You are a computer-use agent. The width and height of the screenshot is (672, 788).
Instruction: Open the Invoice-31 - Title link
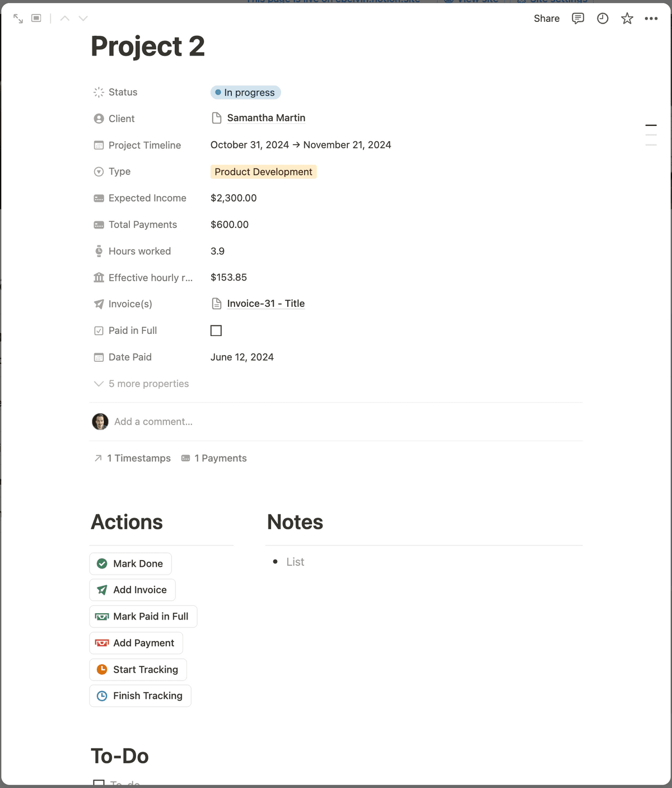266,304
